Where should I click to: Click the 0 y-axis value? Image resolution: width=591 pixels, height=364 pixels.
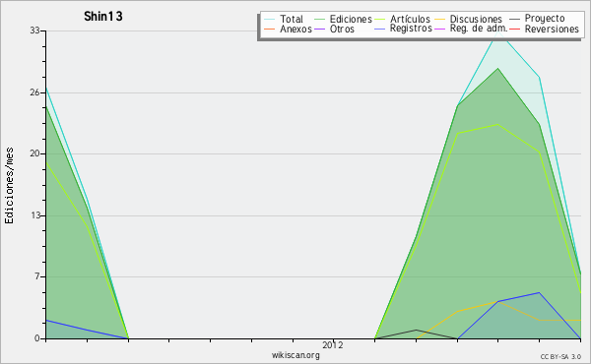click(x=37, y=338)
